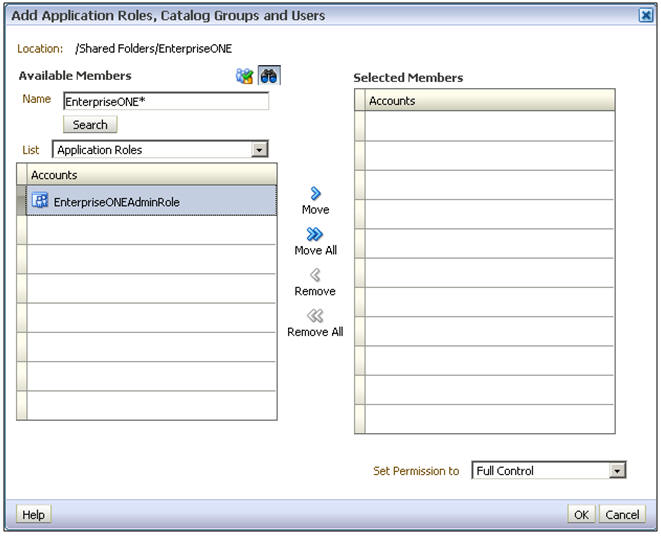Click the users with checkmark icon

[245, 76]
